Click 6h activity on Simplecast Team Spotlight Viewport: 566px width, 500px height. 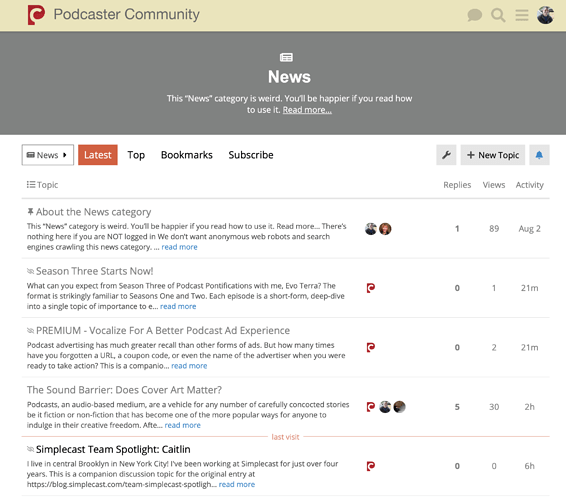point(530,466)
